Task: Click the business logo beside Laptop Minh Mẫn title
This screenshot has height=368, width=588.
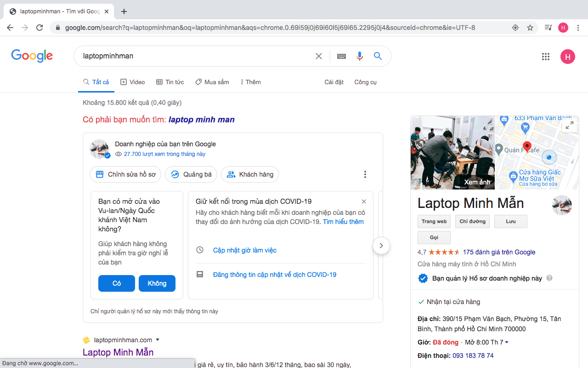Action: coord(562,205)
